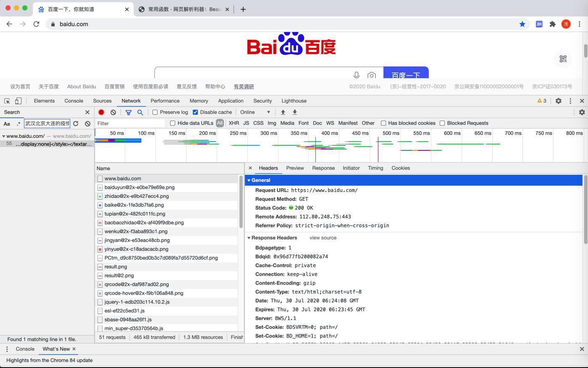Switch to the Application tab

click(x=231, y=101)
